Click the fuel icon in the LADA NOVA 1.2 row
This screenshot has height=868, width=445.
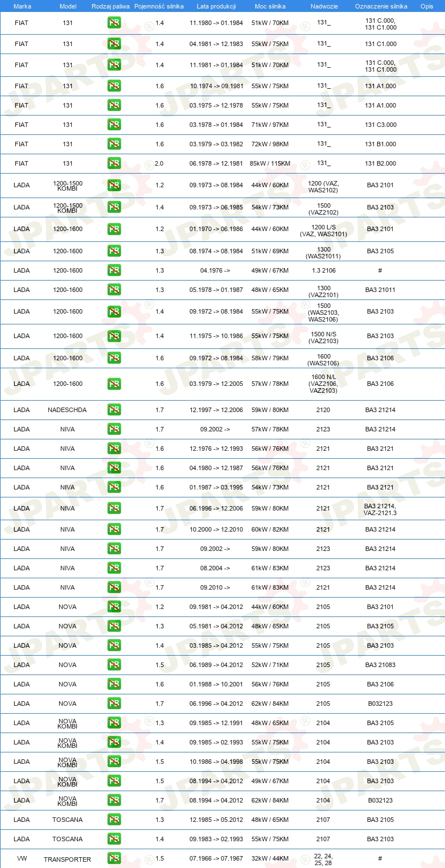pyautogui.click(x=114, y=607)
